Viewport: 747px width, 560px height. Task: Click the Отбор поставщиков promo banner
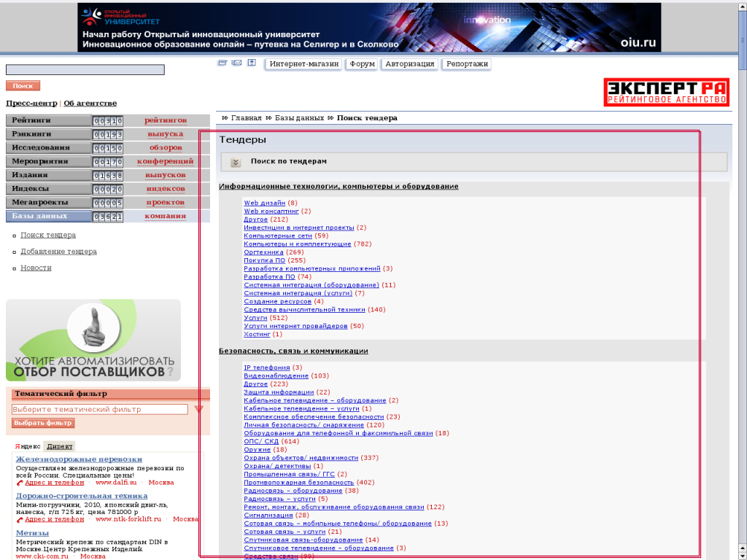93,340
